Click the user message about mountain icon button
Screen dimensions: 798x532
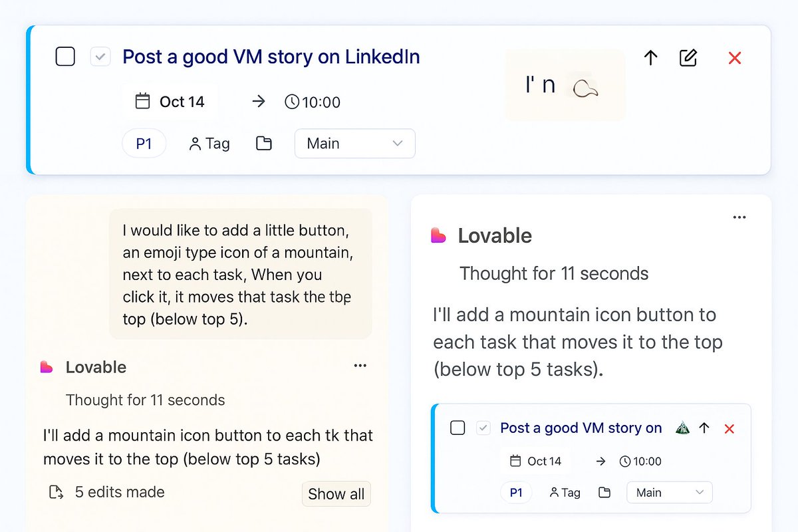pos(240,274)
